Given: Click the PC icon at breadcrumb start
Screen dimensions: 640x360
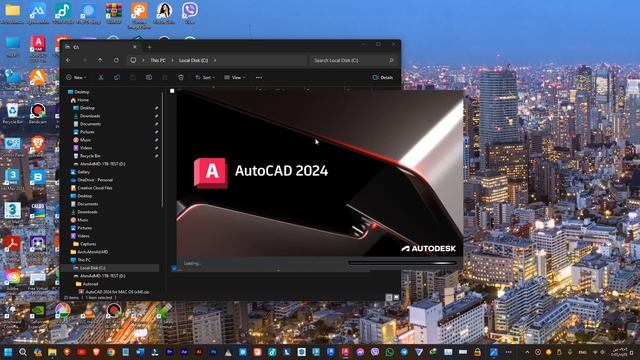Looking at the screenshot, I should pyautogui.click(x=133, y=60).
